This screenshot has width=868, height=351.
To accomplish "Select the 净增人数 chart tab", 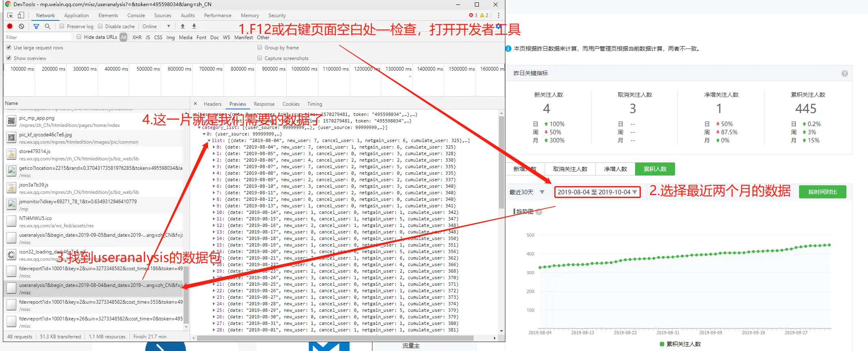I will point(615,169).
